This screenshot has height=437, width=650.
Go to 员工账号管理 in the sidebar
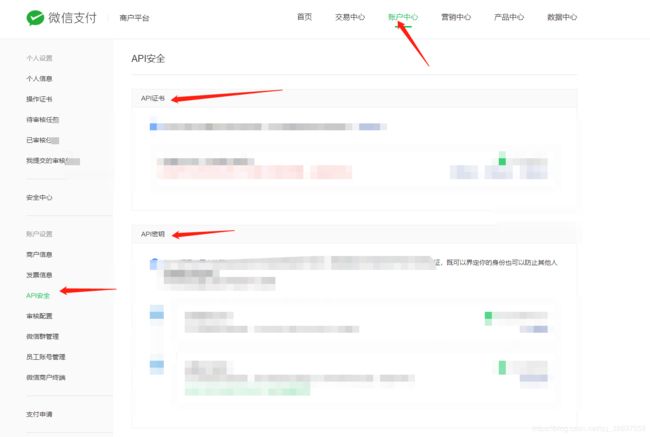[46, 357]
